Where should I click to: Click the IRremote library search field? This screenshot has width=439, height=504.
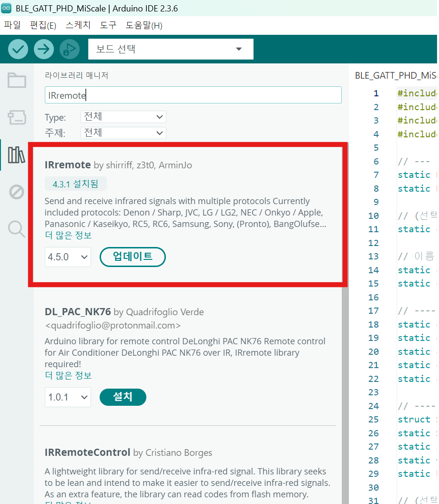click(193, 95)
